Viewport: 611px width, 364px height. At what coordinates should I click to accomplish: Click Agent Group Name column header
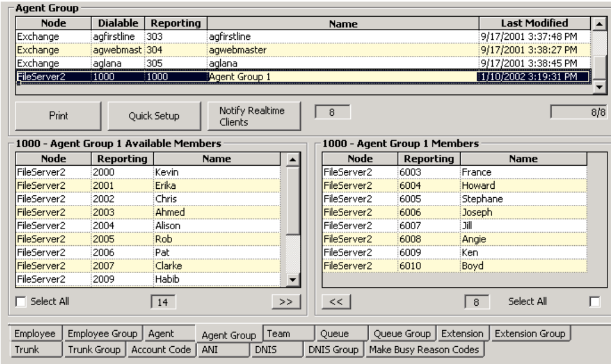[343, 23]
